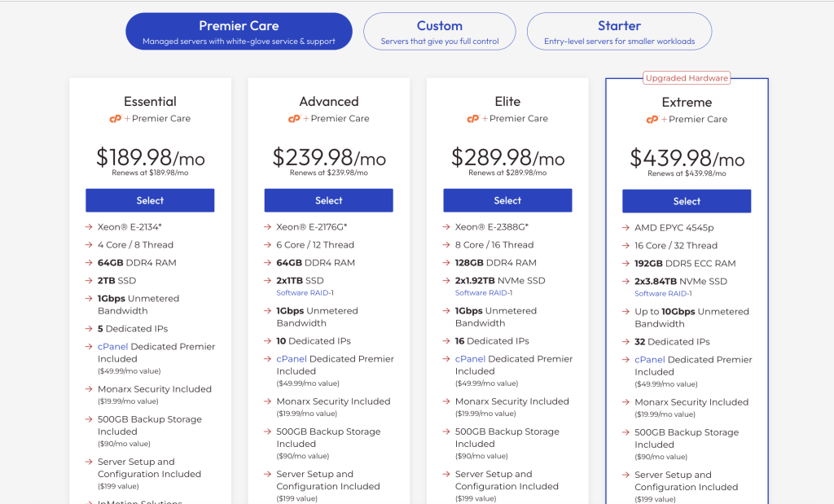Click the arrow icon beside 2TB SSD
This screenshot has width=834, height=504.
click(90, 280)
